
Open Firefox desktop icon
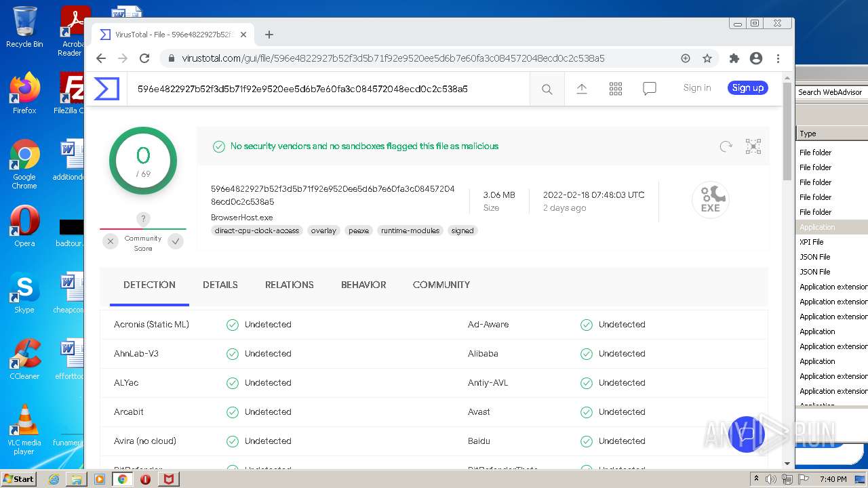24,93
